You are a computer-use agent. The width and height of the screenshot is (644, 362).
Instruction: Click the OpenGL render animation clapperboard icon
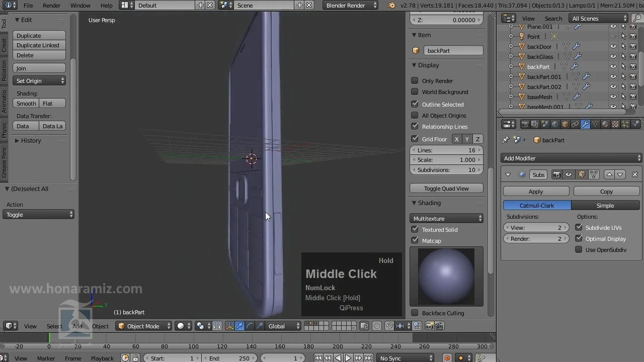[x=439, y=326]
